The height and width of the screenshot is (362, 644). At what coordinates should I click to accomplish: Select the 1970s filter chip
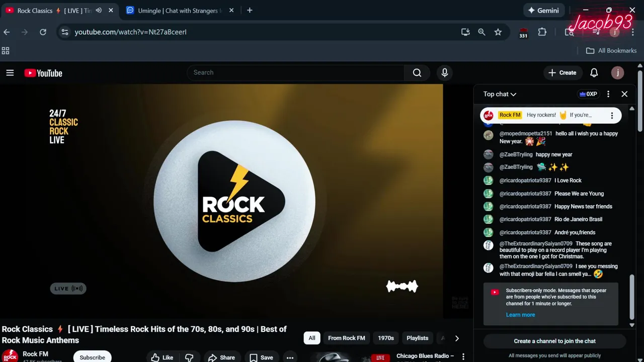pos(386,338)
